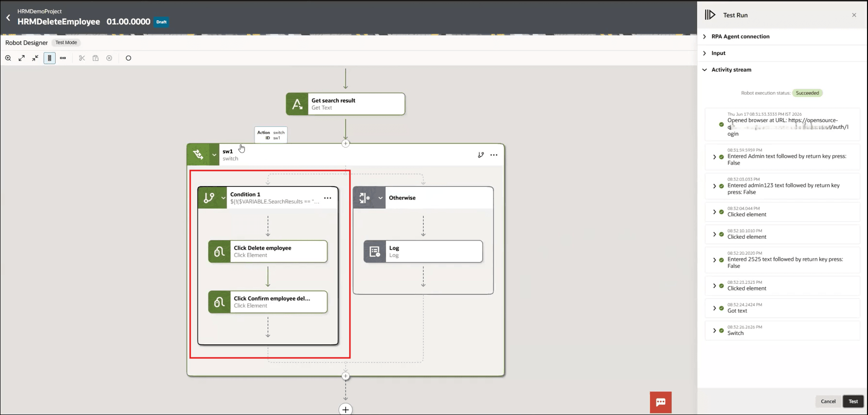
Task: Select the Click Delete employee action
Action: coord(268,252)
